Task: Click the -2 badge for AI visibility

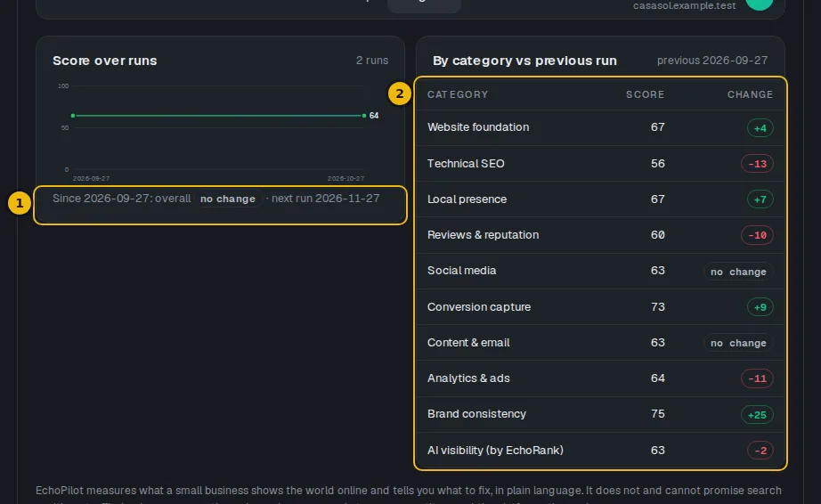Action: point(760,451)
